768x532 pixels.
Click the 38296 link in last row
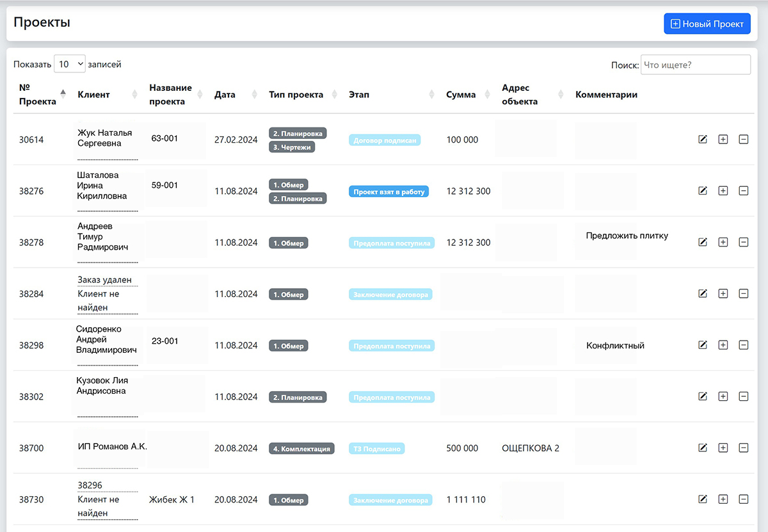(x=90, y=485)
